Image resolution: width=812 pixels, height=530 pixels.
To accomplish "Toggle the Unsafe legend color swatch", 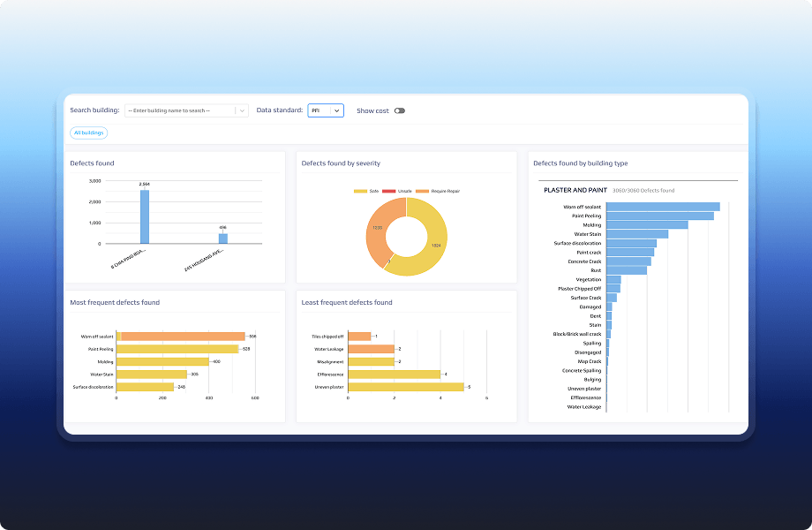I will 389,191.
